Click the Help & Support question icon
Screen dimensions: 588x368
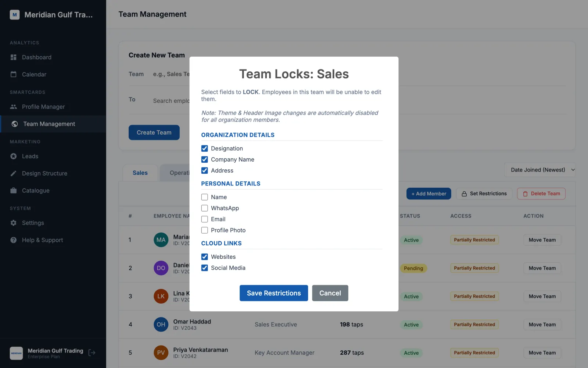14,240
